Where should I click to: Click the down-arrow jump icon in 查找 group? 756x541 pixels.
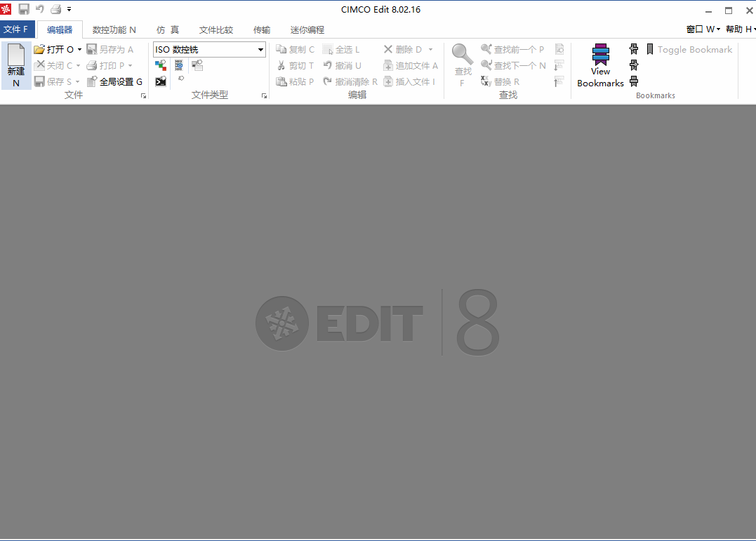coord(559,65)
